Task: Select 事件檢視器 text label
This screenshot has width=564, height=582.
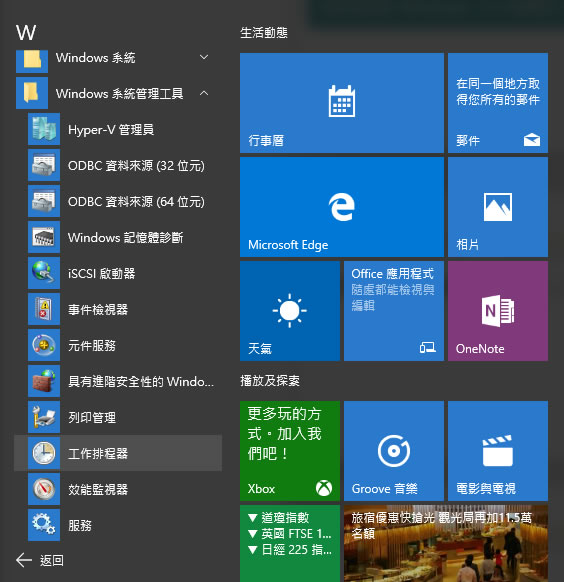Action: click(98, 309)
